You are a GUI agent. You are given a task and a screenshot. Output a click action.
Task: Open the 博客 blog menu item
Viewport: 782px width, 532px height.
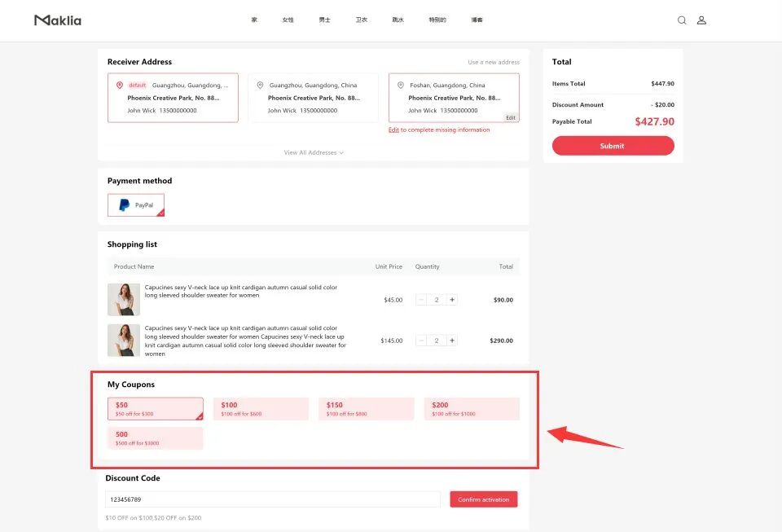pyautogui.click(x=477, y=20)
